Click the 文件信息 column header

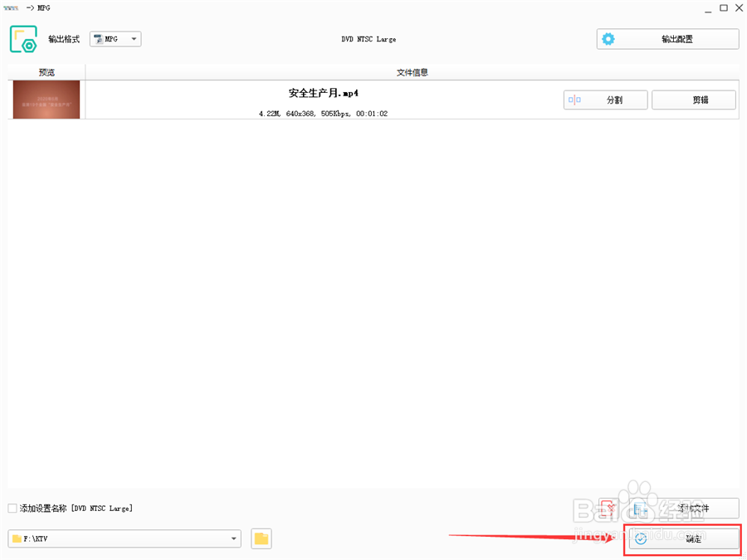[x=412, y=72]
